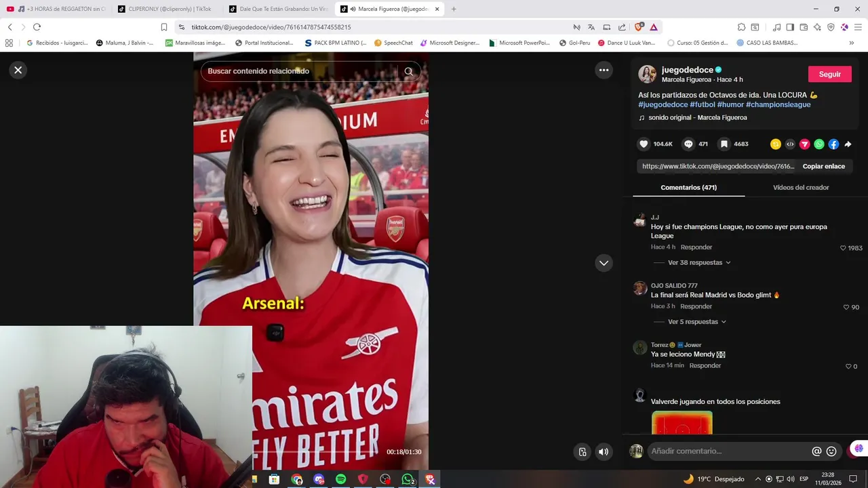Click the #futbol hashtag

703,104
